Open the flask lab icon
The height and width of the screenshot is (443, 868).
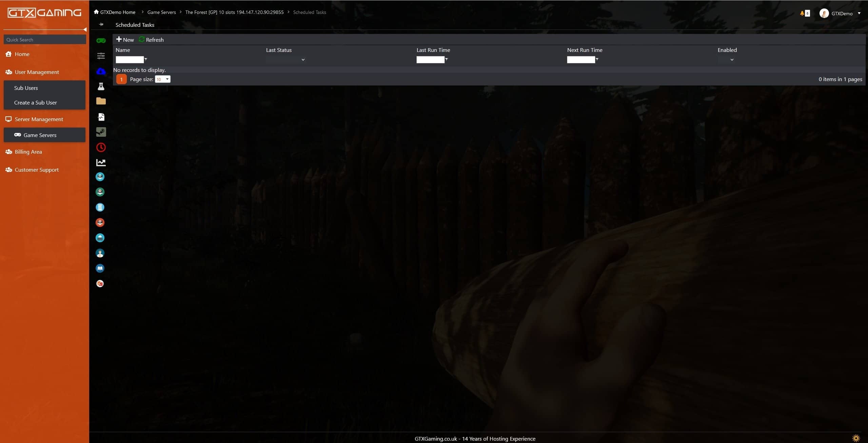[101, 86]
